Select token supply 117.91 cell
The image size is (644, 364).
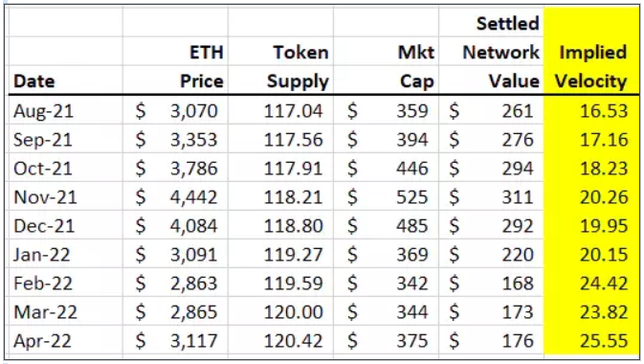point(281,169)
